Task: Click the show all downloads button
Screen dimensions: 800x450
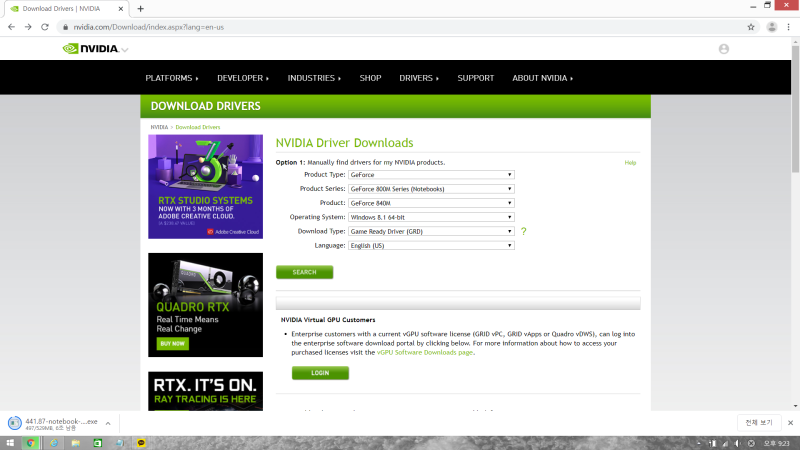Action: (759, 422)
